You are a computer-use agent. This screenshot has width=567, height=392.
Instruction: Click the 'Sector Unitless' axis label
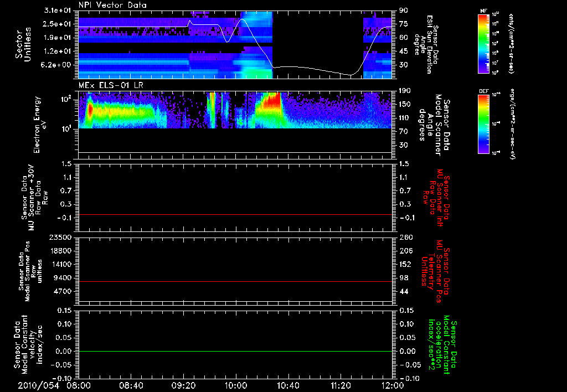pos(23,44)
